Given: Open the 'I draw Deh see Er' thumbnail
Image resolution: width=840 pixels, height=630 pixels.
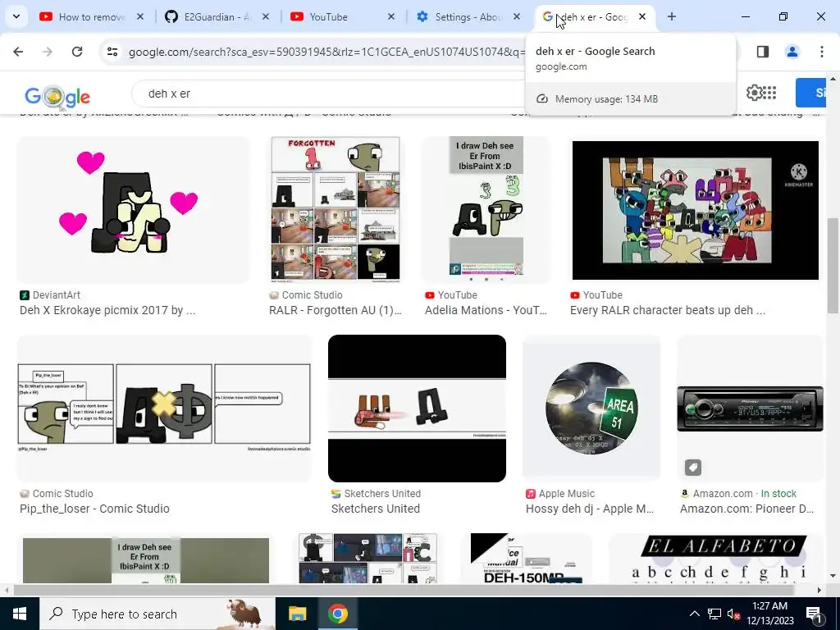Looking at the screenshot, I should coord(486,209).
